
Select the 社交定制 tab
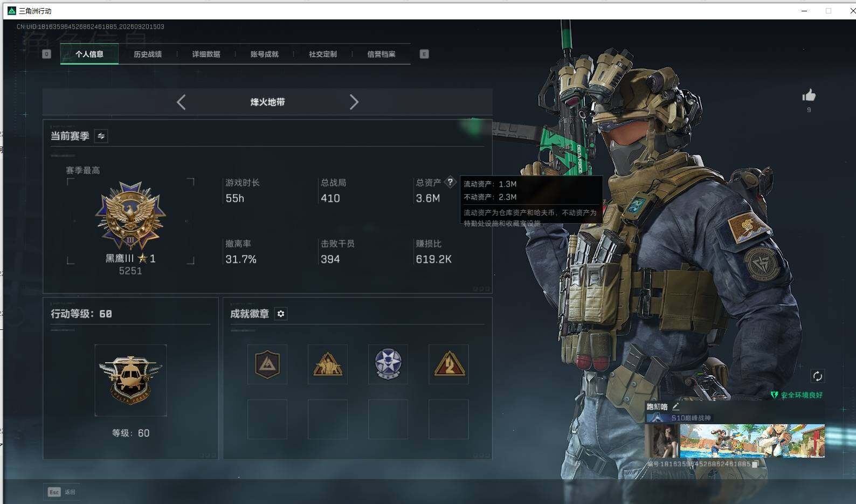tap(323, 54)
